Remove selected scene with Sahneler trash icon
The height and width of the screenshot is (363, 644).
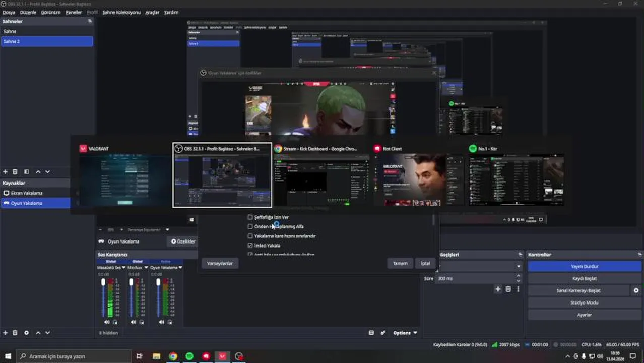coord(15,172)
